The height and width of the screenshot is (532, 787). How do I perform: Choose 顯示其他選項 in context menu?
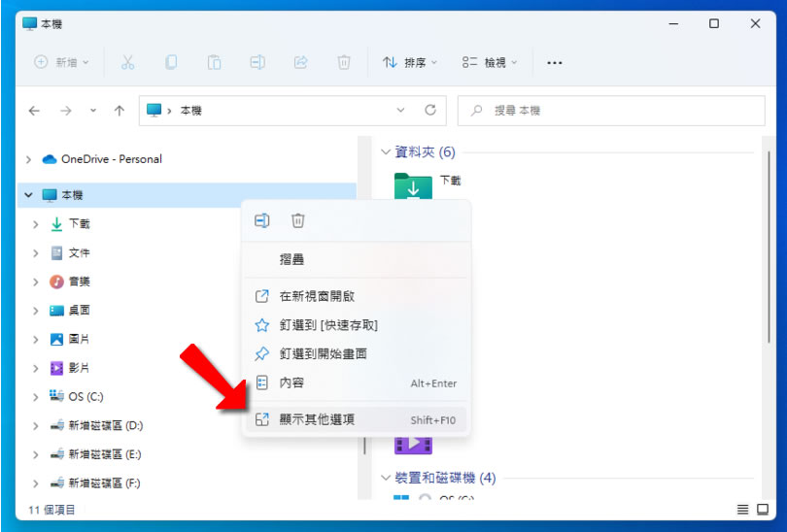[357, 419]
